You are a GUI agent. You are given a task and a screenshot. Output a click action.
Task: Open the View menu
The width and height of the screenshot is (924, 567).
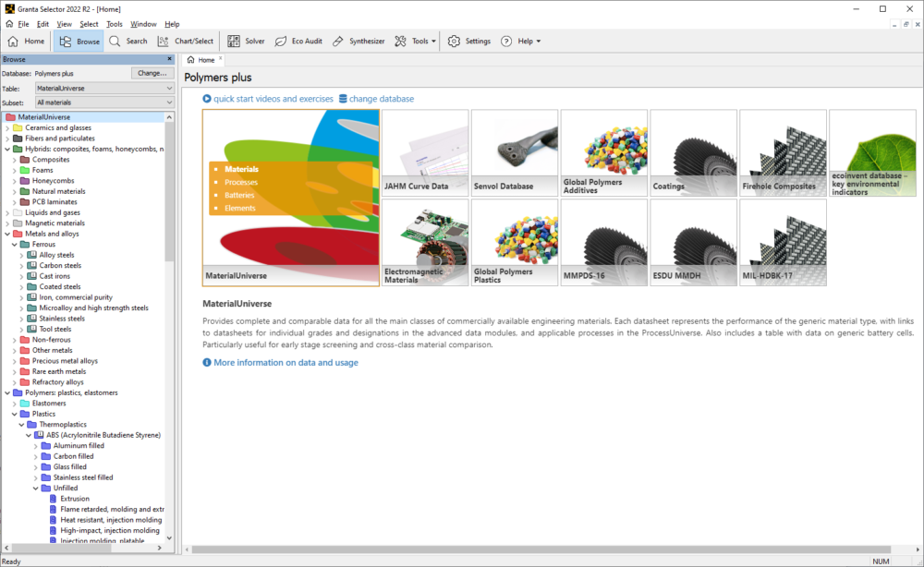[x=65, y=24]
